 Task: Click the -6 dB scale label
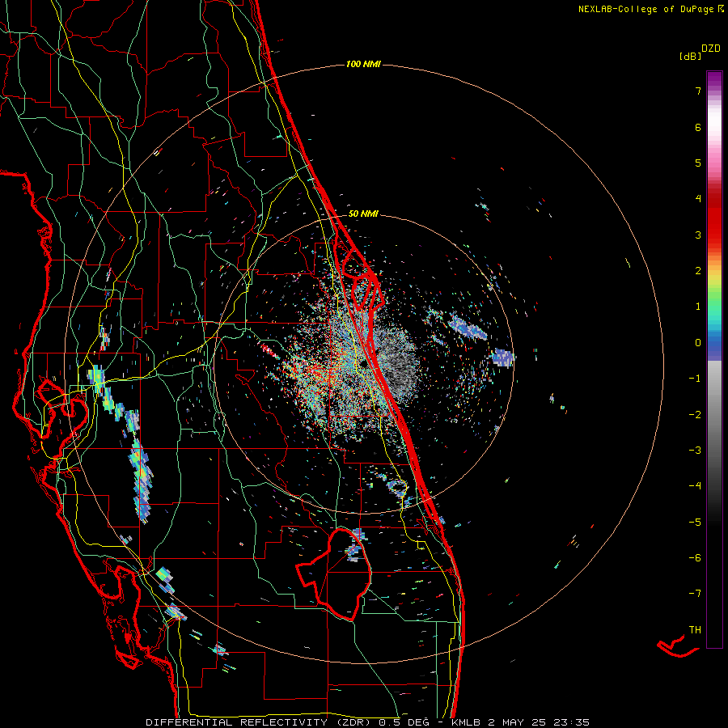pos(695,558)
